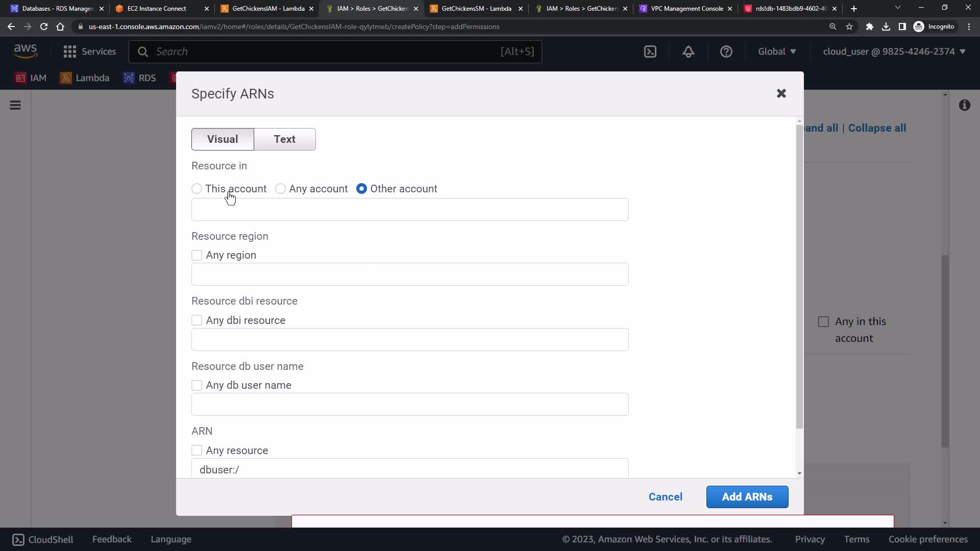Click into the Resource db user name field

click(409, 405)
